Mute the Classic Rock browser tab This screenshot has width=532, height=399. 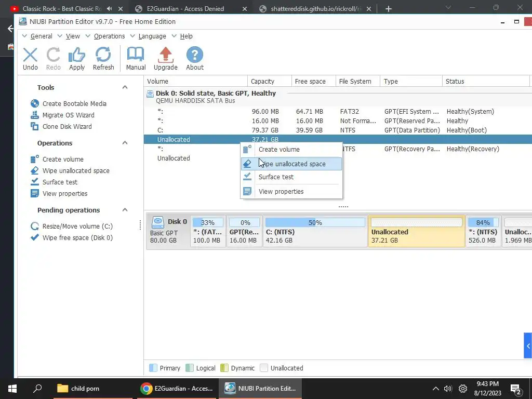coord(109,8)
